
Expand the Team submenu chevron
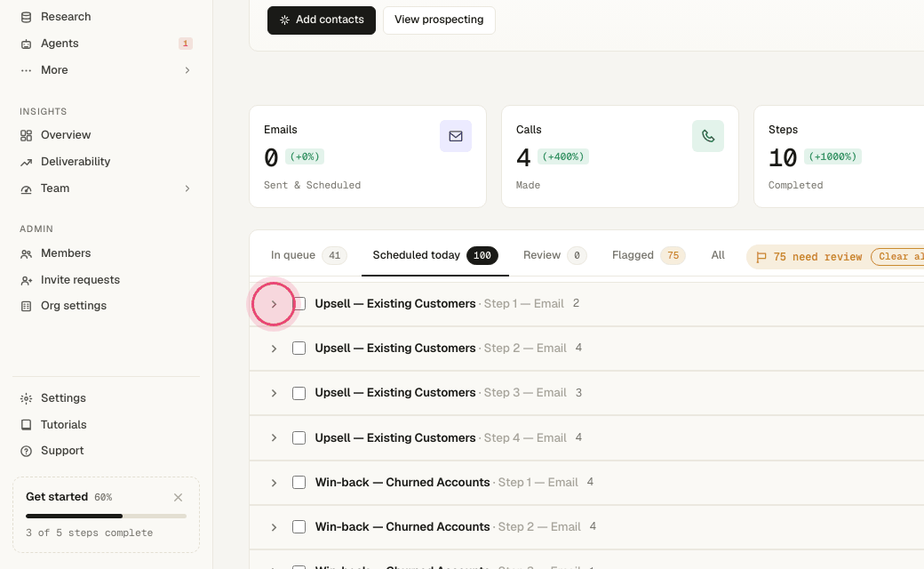(x=187, y=188)
